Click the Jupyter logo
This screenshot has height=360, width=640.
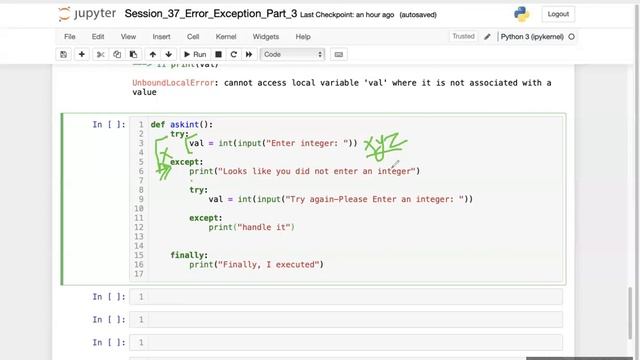(x=87, y=14)
